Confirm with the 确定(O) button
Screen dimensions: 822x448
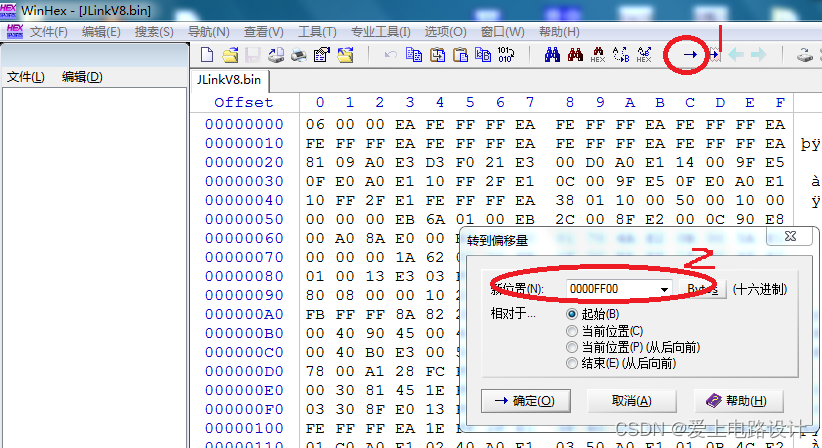(526, 401)
